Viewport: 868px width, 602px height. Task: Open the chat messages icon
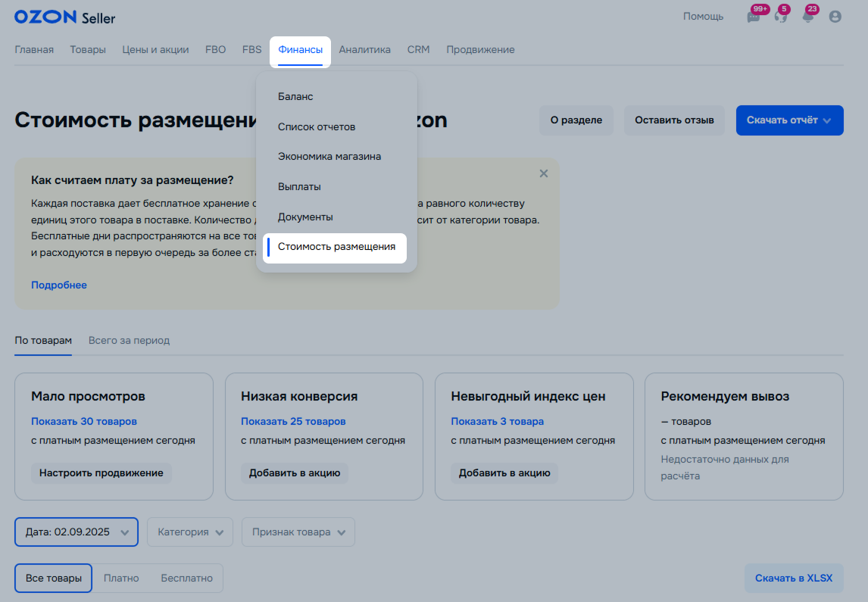click(754, 17)
